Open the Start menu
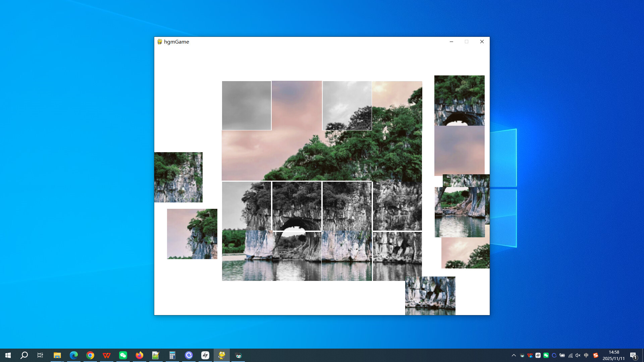 pos(8,355)
